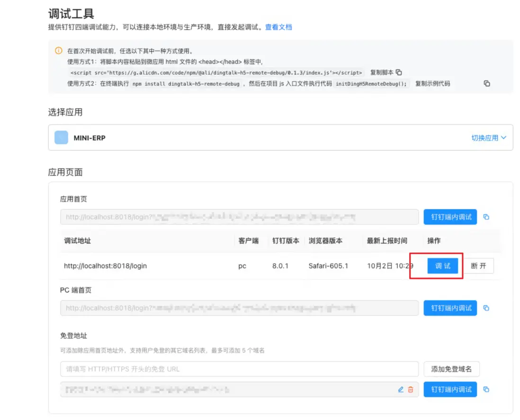The image size is (520, 420).
Task: Click the script src code snippet
Action: pos(216,72)
